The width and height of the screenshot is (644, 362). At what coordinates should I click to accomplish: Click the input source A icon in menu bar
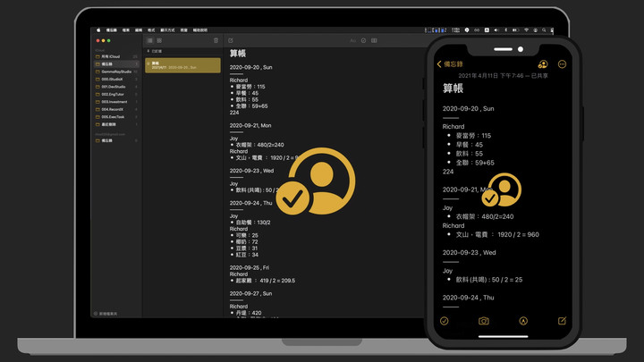487,30
